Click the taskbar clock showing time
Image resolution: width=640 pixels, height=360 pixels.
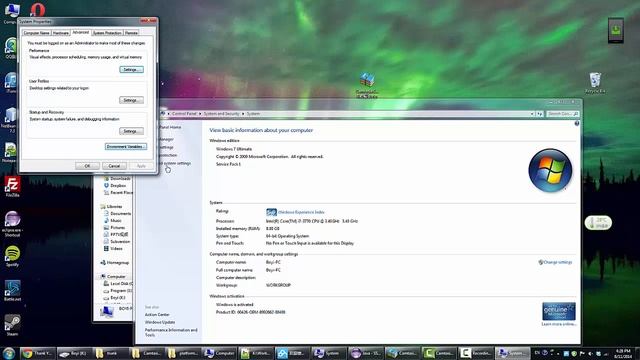pyautogui.click(x=623, y=353)
